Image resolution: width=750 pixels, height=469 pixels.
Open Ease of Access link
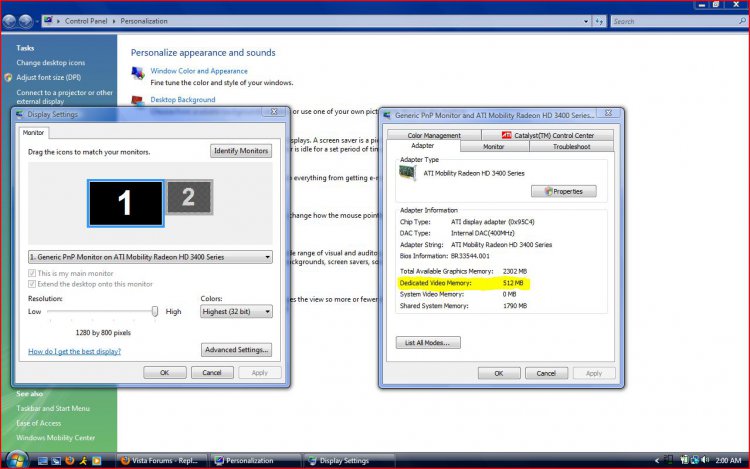[39, 423]
